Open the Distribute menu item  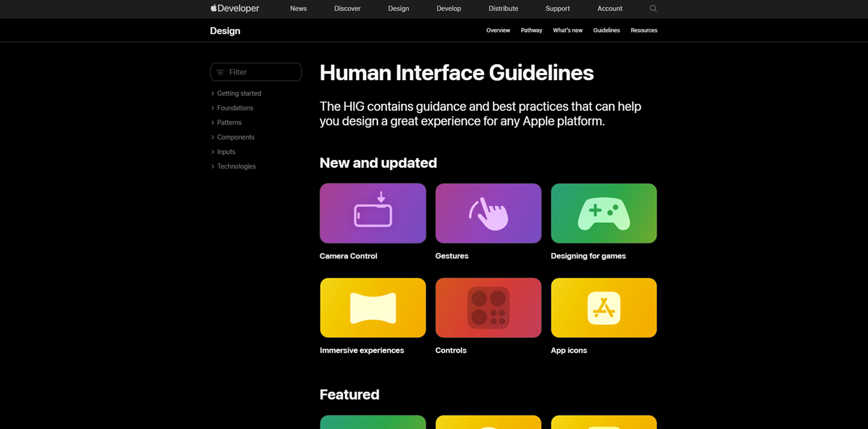503,8
